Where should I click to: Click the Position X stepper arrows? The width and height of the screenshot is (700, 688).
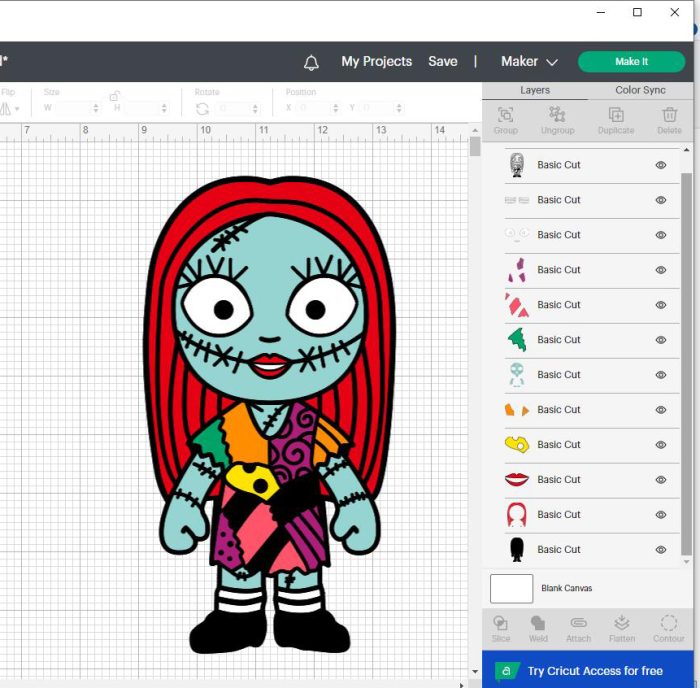point(335,108)
